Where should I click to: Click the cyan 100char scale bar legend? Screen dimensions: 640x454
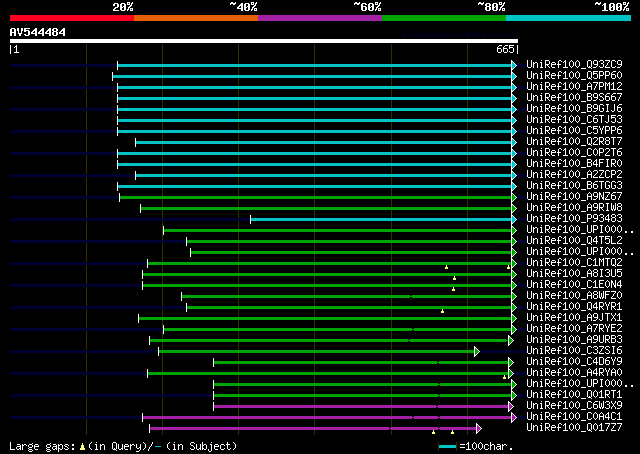[447, 447]
